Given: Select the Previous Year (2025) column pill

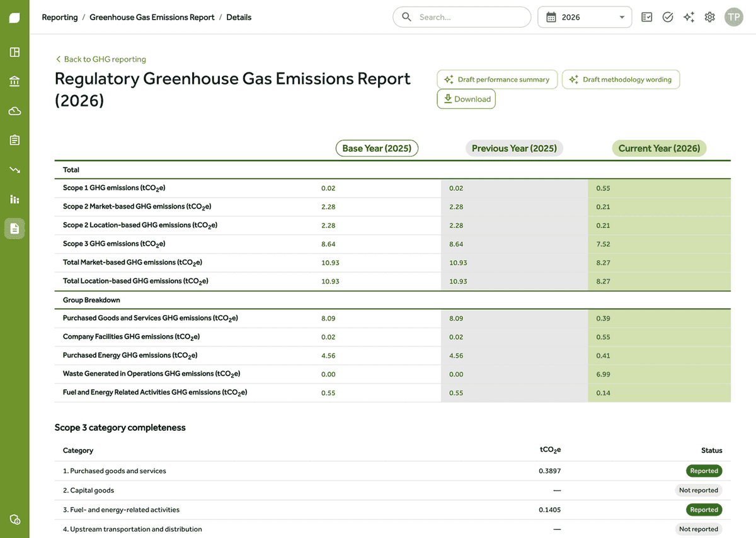Looking at the screenshot, I should (x=514, y=148).
